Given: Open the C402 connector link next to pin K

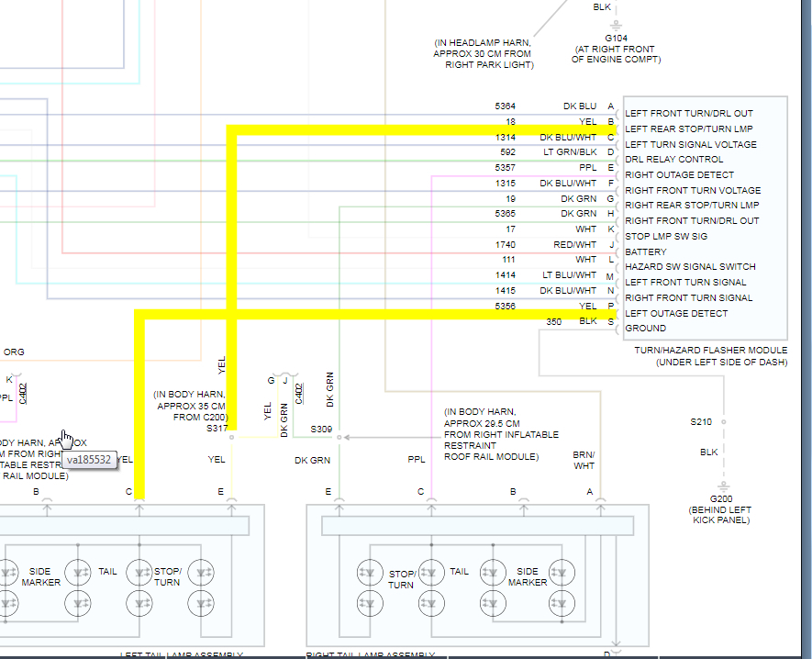Looking at the screenshot, I should (23, 394).
